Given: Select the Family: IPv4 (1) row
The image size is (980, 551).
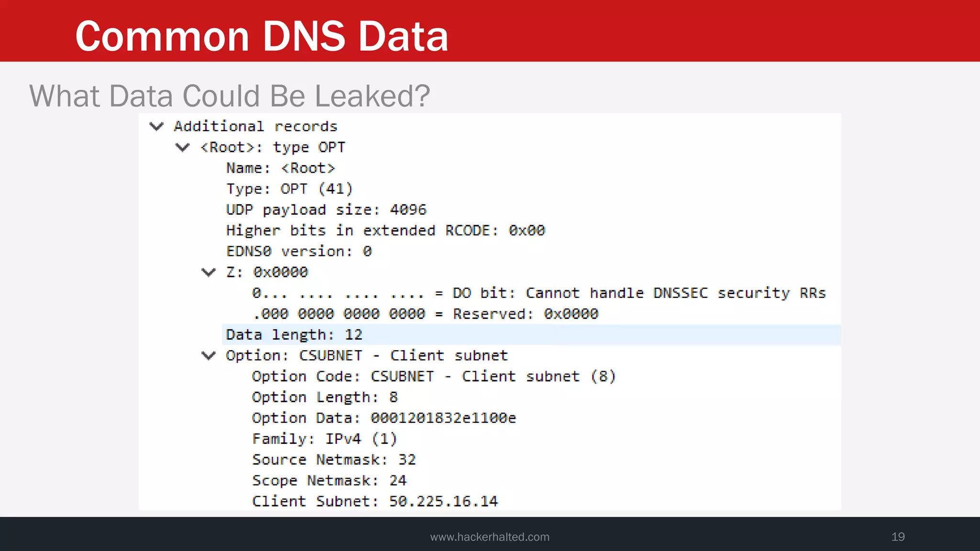Looking at the screenshot, I should (x=324, y=439).
